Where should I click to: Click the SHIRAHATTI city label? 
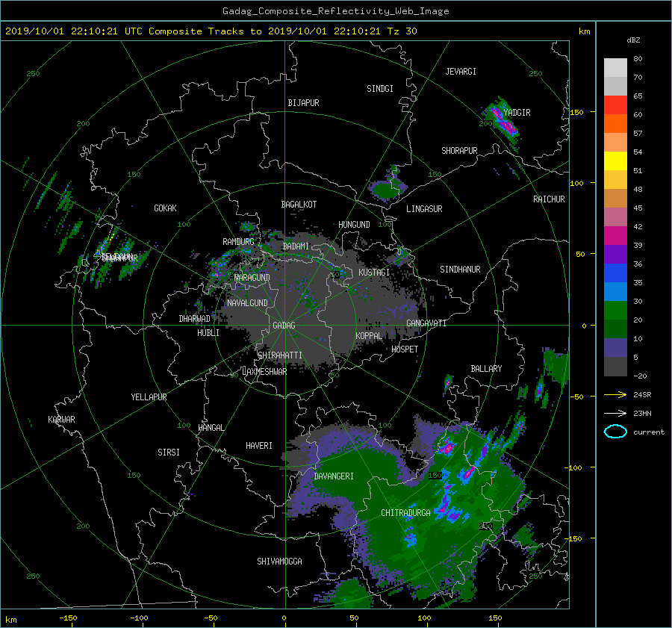pos(280,355)
